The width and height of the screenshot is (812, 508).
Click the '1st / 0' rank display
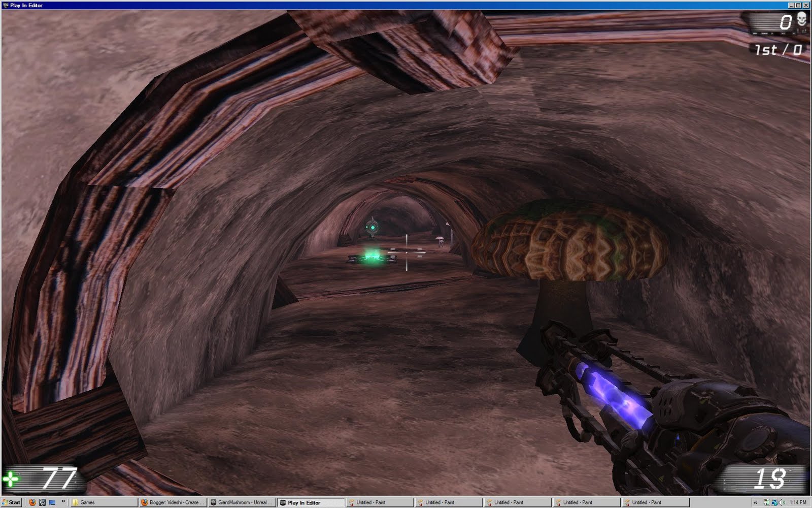pos(778,49)
